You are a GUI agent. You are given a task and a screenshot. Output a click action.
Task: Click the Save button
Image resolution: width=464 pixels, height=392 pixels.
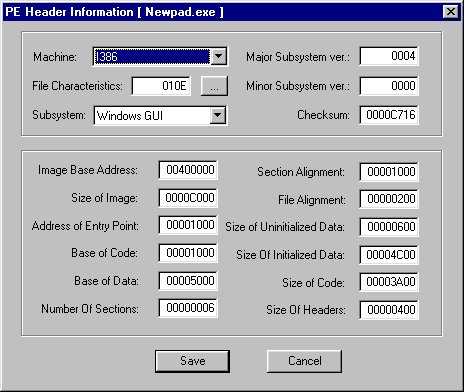point(192,361)
